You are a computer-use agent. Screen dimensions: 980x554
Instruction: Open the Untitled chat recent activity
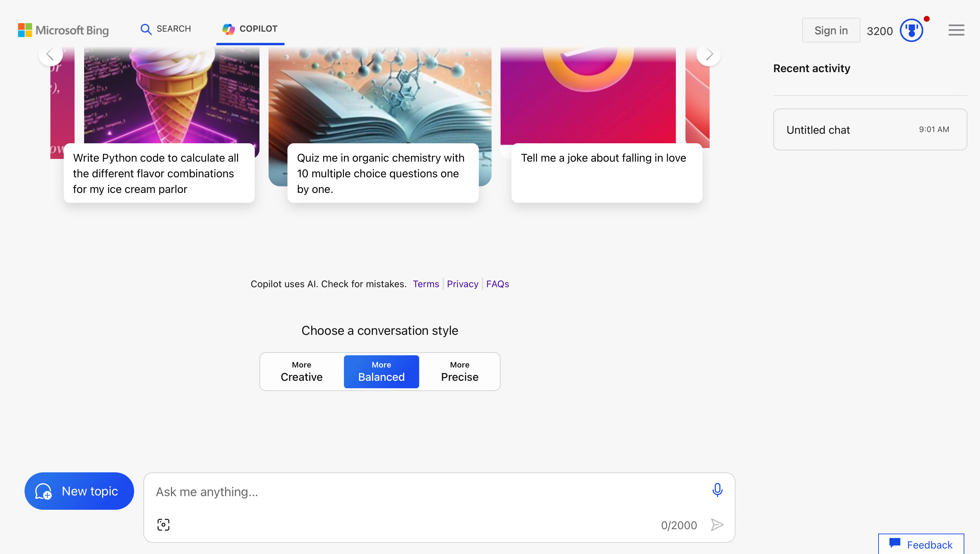point(870,130)
